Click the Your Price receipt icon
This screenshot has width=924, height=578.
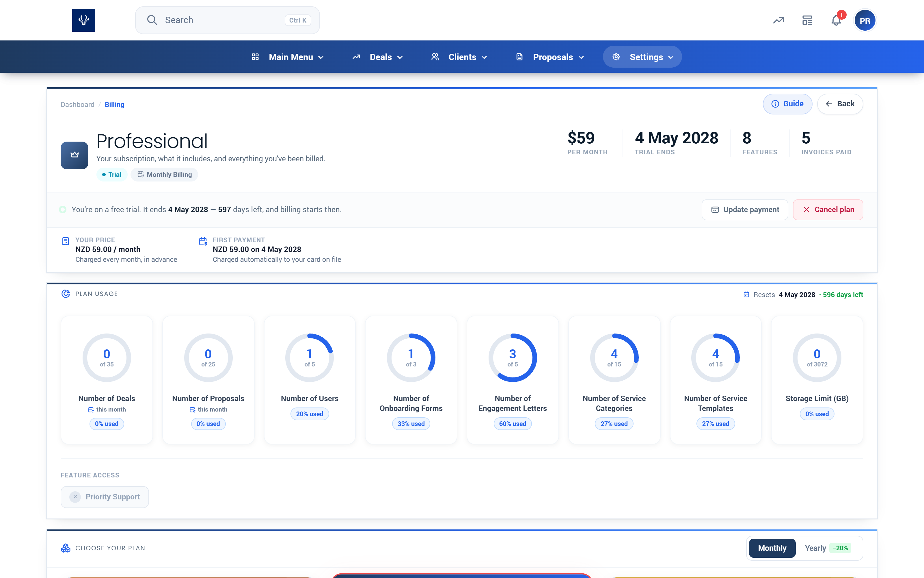[66, 241]
